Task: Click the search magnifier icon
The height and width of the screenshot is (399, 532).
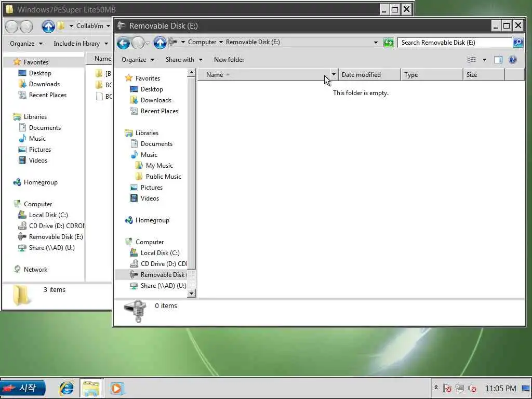Action: click(x=518, y=43)
